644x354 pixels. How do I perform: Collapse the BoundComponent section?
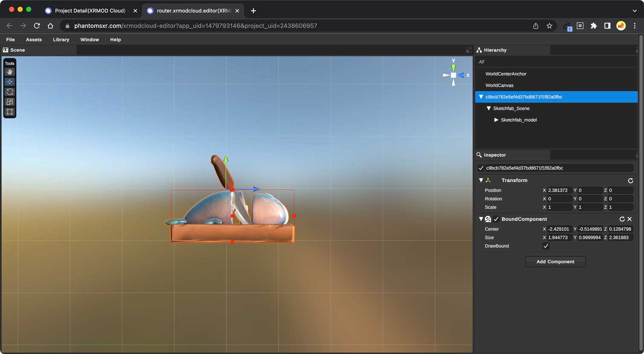481,219
